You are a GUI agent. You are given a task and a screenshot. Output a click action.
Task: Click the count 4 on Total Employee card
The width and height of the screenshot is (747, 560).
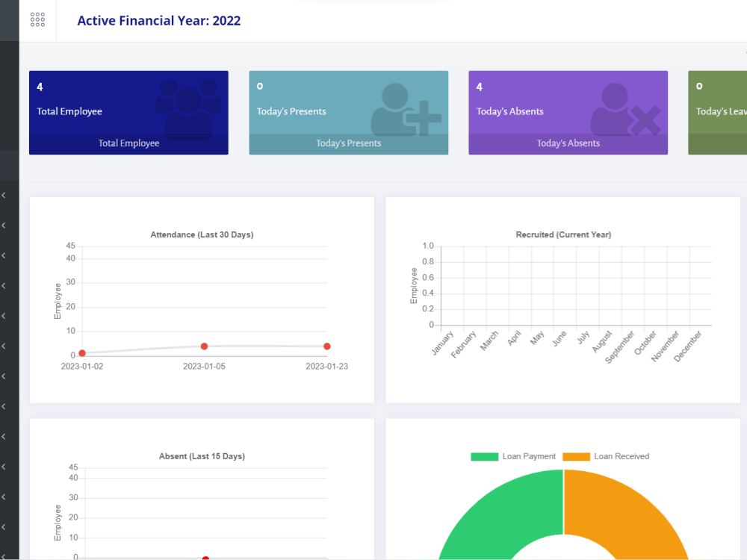coord(40,87)
